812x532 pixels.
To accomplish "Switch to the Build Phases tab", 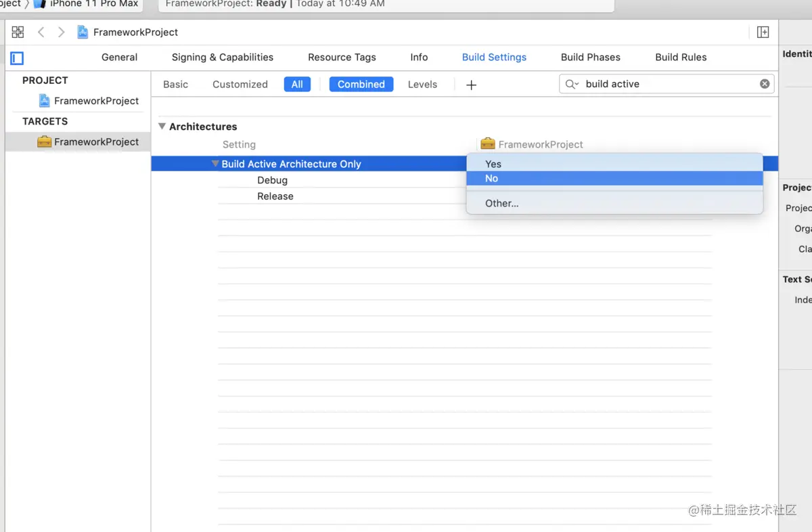I will coord(591,58).
